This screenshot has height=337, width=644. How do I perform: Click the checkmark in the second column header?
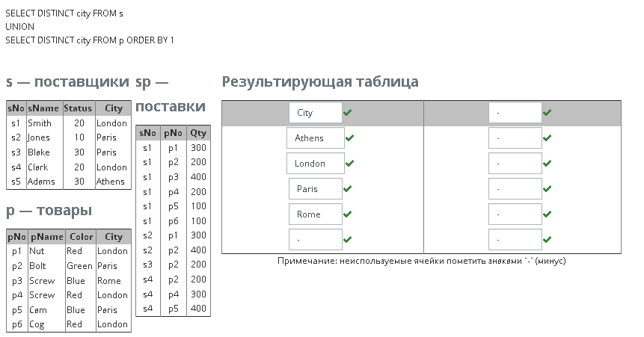pos(547,113)
